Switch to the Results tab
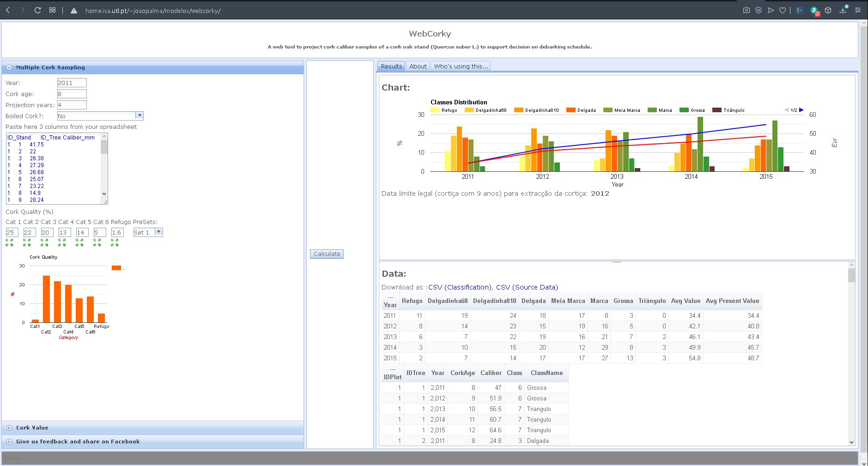 click(391, 66)
